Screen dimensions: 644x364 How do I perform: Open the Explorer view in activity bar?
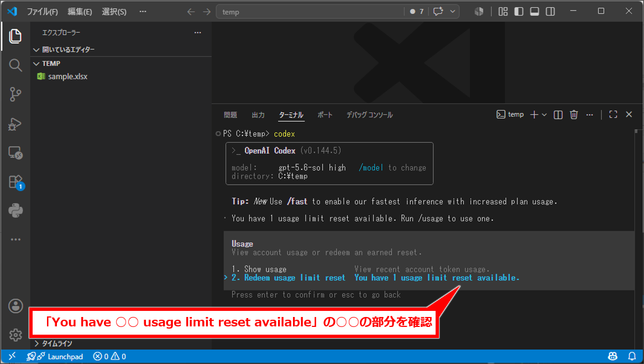pyautogui.click(x=15, y=36)
